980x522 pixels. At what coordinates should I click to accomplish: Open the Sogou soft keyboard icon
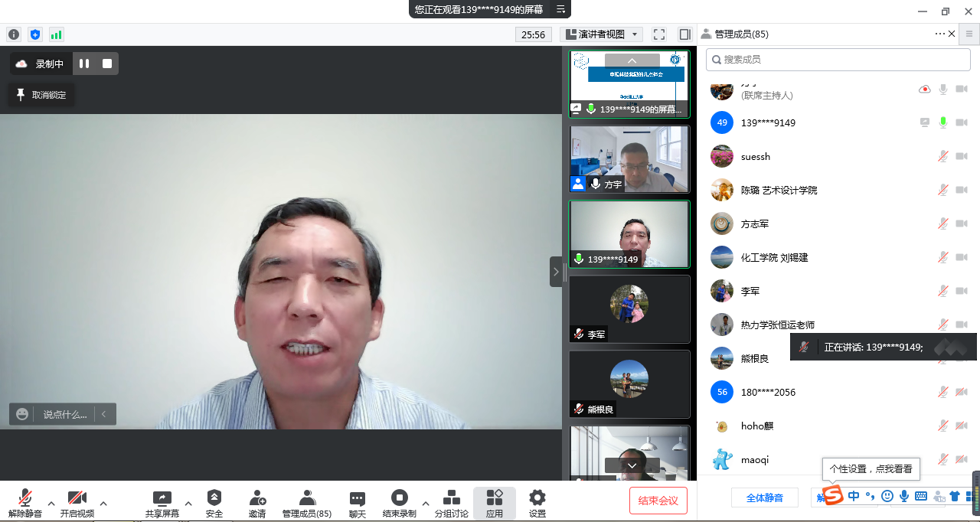point(921,496)
